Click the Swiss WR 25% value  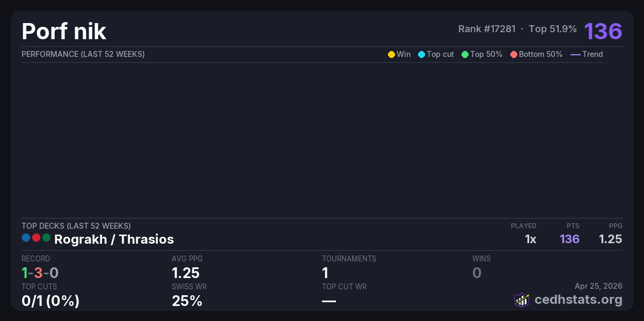[187, 301]
